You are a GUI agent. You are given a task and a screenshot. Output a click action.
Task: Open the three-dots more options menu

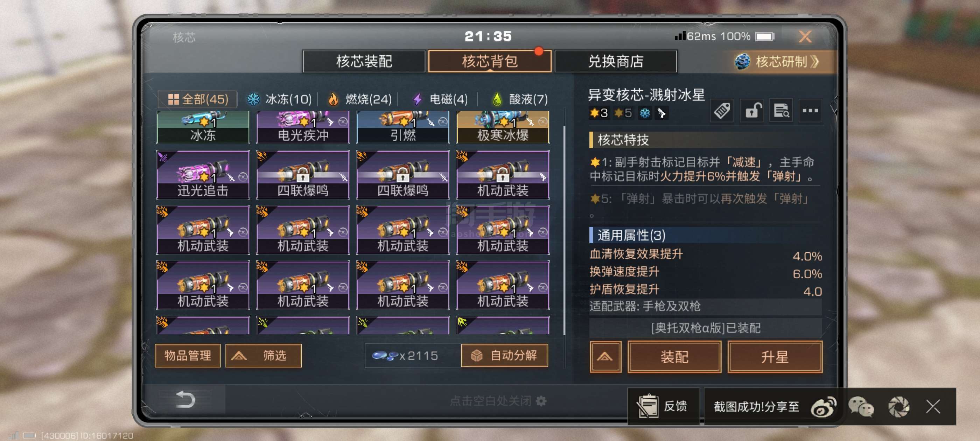[x=810, y=111]
